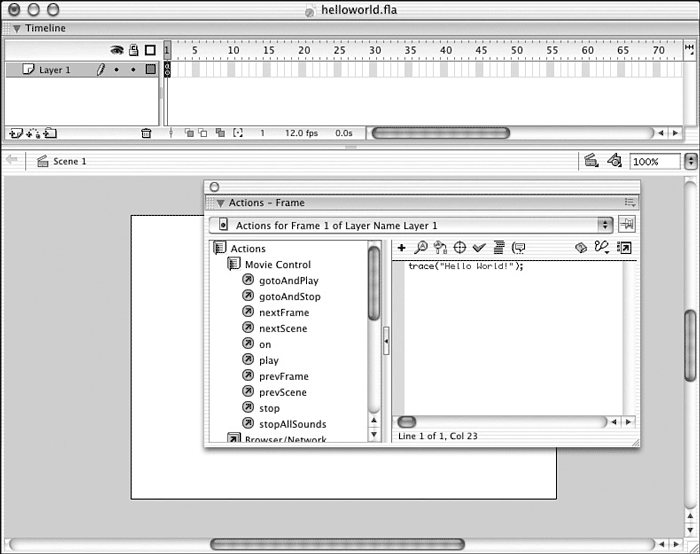Viewport: 700px width, 554px height.
Task: Click the Insert Layer Folder icon
Action: [x=50, y=133]
